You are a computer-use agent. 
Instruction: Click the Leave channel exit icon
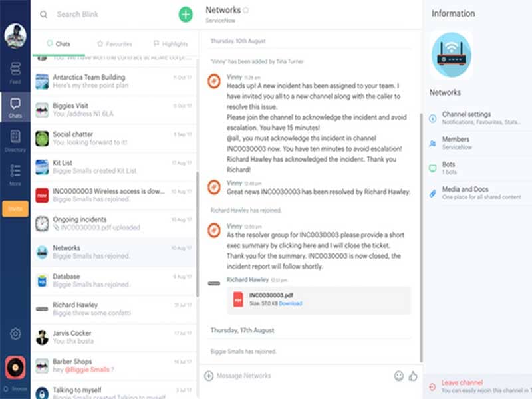click(432, 387)
